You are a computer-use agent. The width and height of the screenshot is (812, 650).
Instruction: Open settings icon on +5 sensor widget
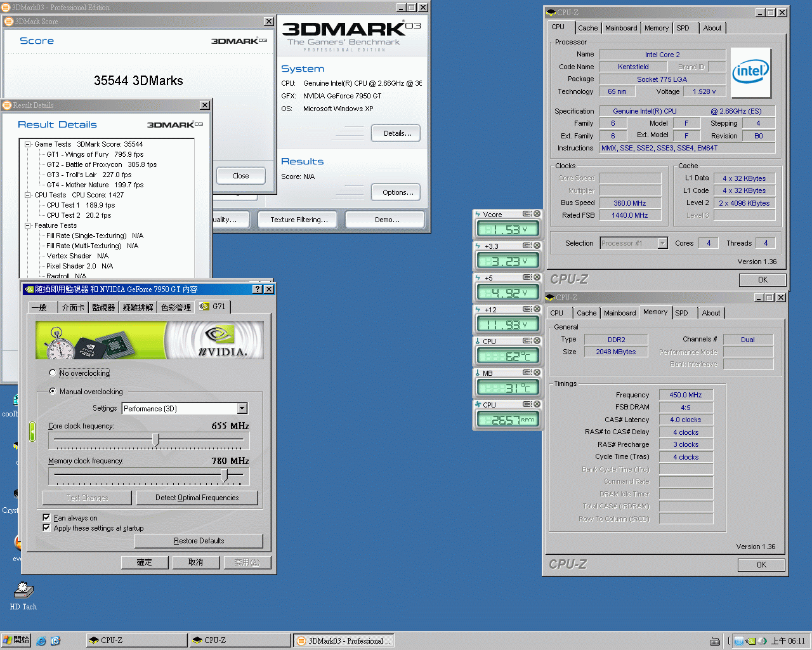tap(527, 277)
